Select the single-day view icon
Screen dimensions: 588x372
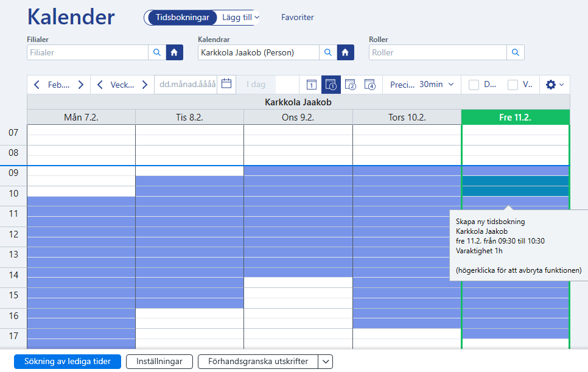312,85
